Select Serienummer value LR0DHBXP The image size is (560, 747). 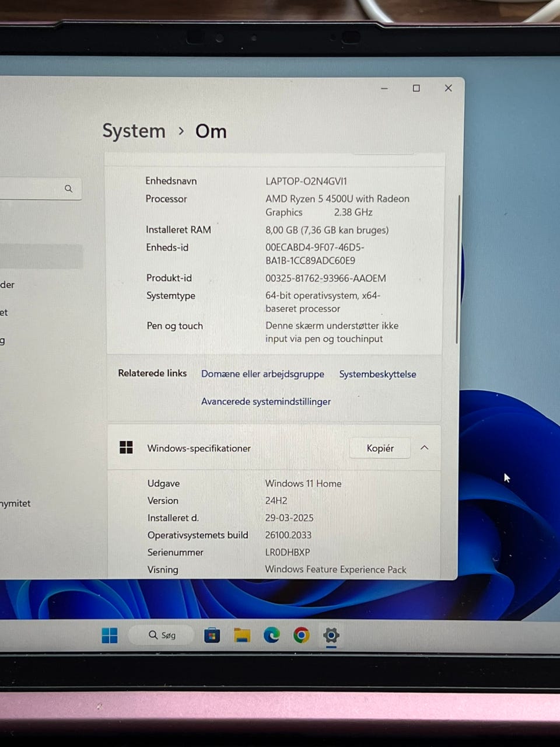(288, 552)
